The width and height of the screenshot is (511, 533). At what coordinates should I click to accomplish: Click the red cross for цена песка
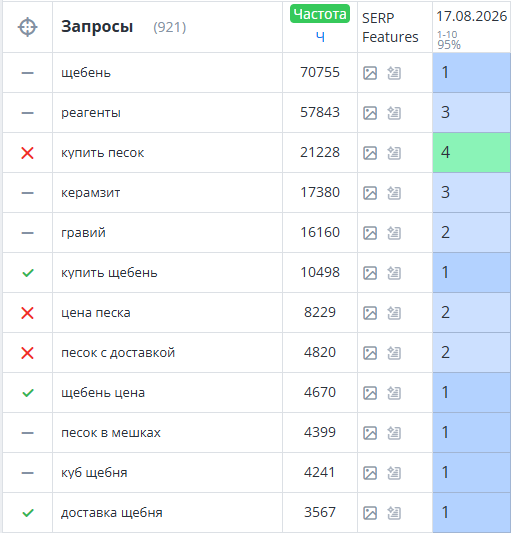(28, 313)
